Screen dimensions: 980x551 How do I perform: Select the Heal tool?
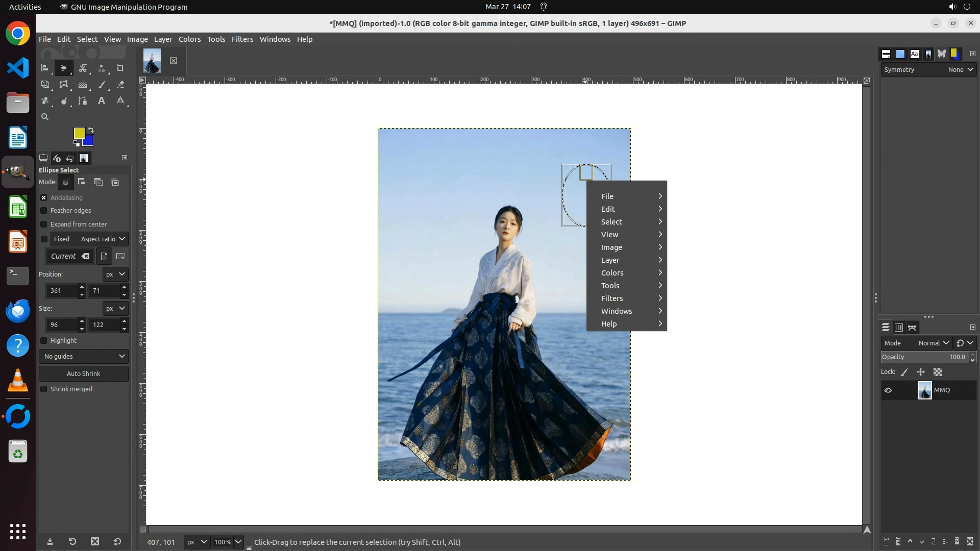click(x=45, y=101)
